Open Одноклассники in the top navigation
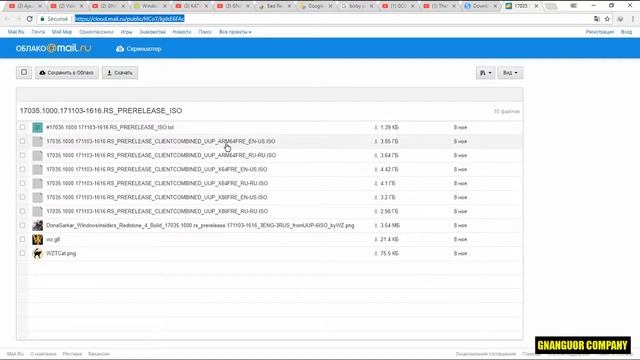This screenshot has height=360, width=640. click(96, 32)
